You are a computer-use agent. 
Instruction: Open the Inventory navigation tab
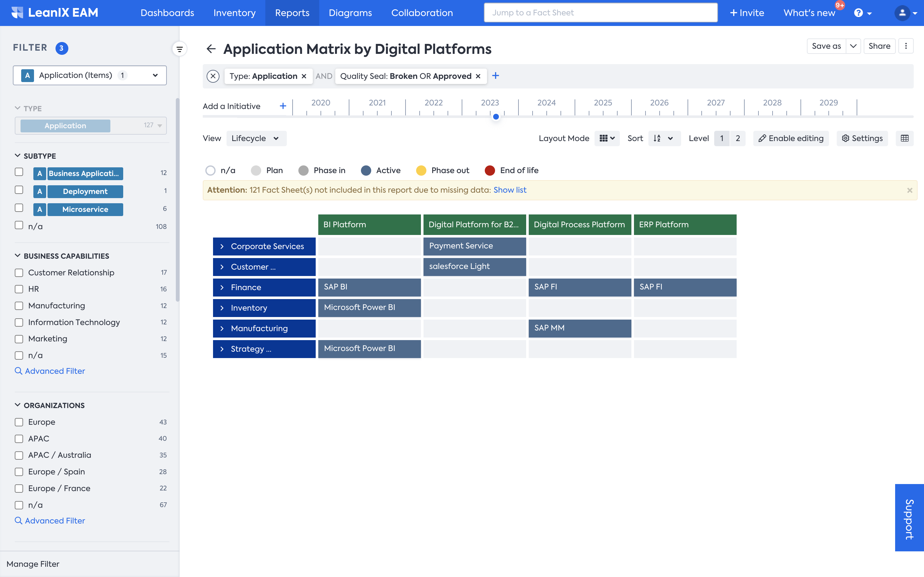tap(234, 13)
